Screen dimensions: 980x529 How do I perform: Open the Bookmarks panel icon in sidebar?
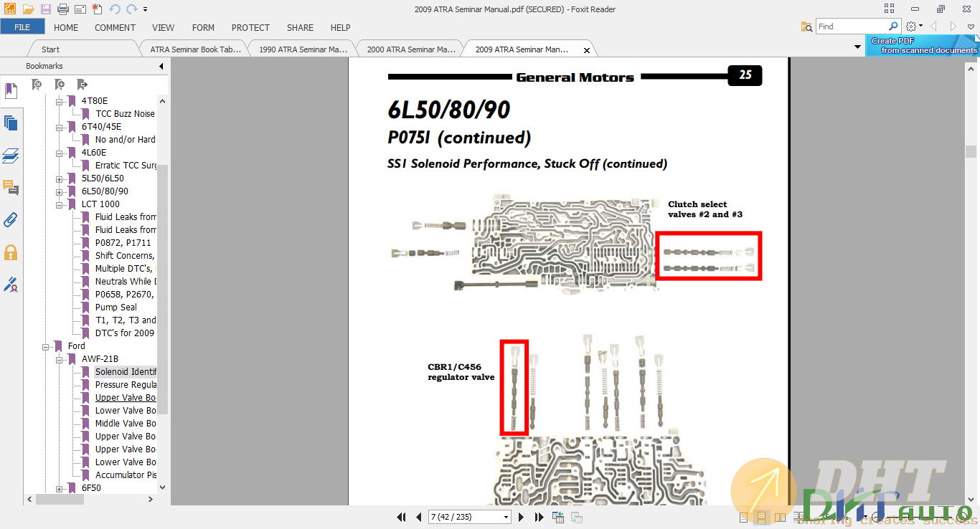11,91
